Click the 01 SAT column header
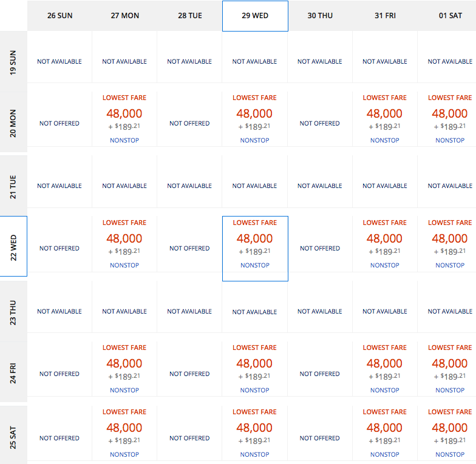 tap(450, 16)
